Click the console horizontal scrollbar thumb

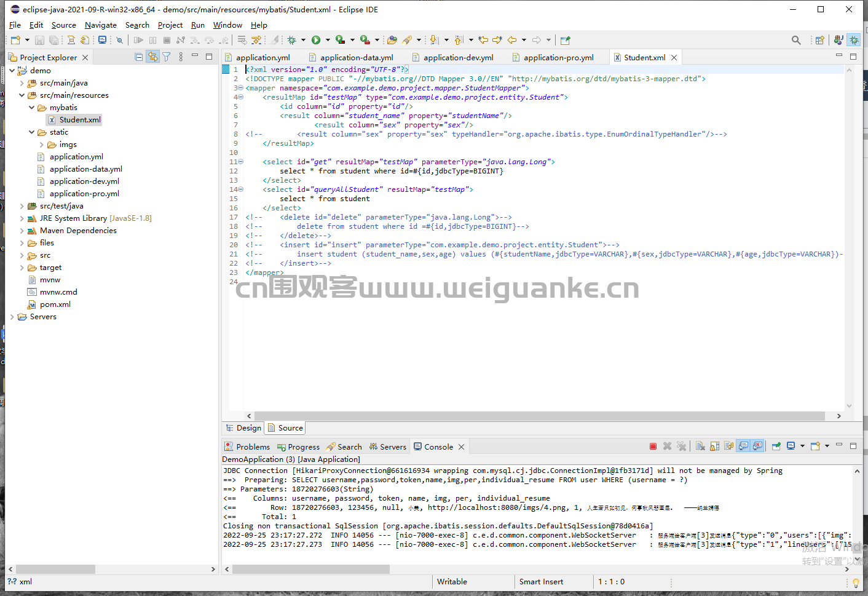pos(311,570)
